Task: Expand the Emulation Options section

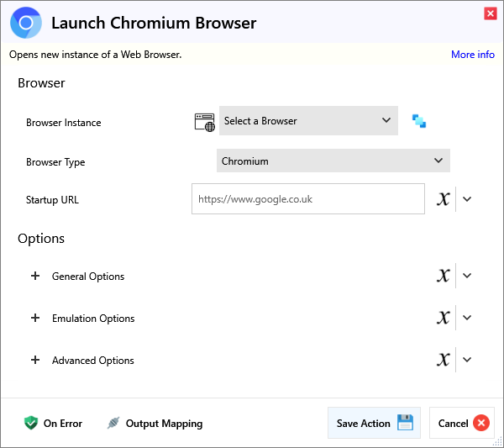Action: pyautogui.click(x=35, y=318)
